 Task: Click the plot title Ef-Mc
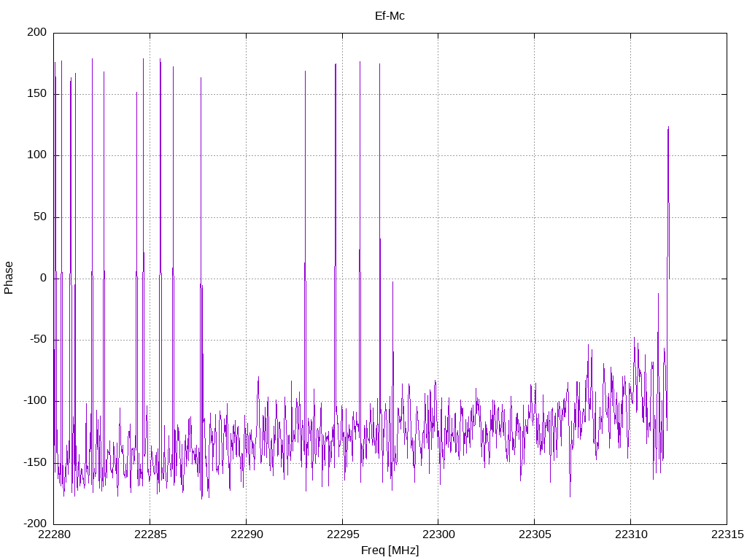coord(390,16)
